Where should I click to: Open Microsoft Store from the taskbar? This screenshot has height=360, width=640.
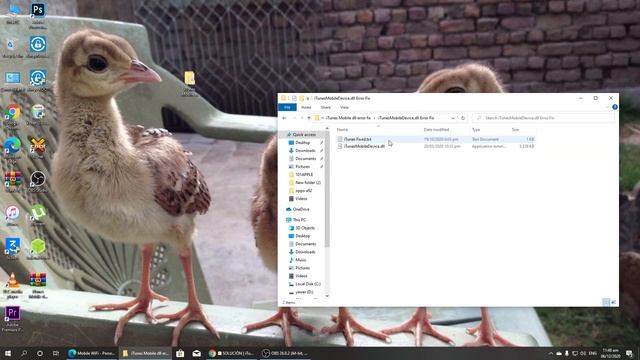point(180,353)
